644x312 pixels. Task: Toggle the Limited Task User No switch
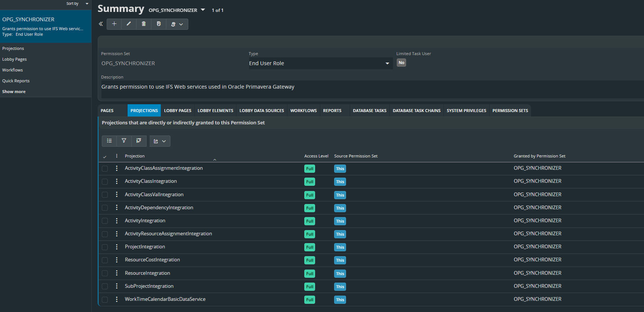[x=401, y=63]
